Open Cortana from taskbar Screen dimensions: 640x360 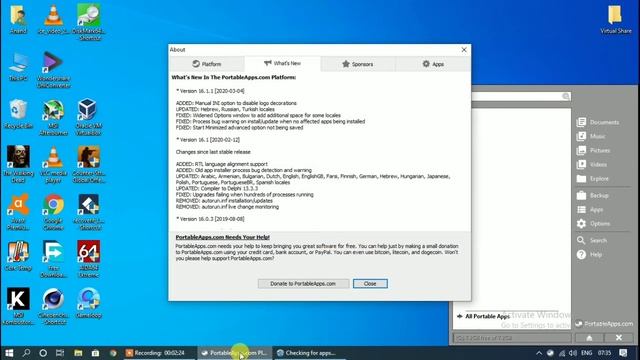pos(43,353)
